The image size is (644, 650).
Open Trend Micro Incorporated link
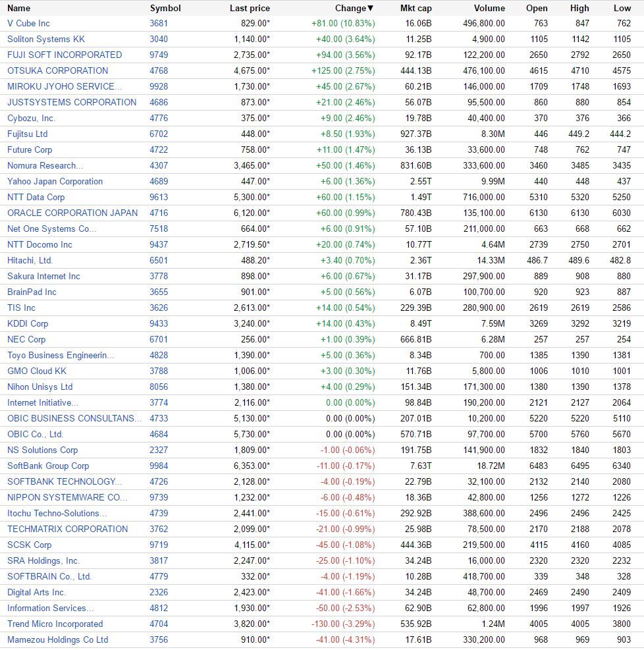55,624
